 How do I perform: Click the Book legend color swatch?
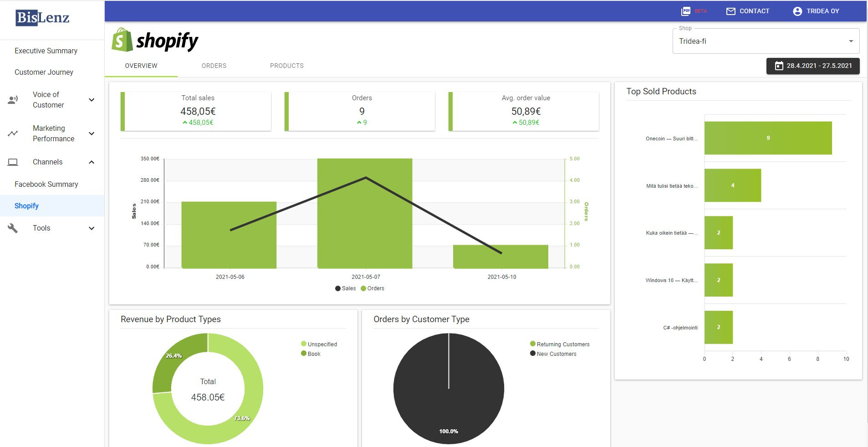304,354
